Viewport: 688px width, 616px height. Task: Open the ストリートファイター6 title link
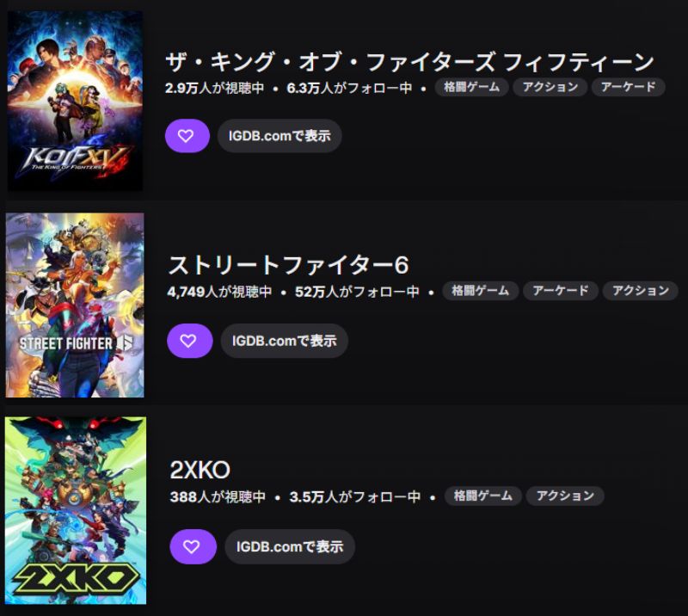[288, 265]
